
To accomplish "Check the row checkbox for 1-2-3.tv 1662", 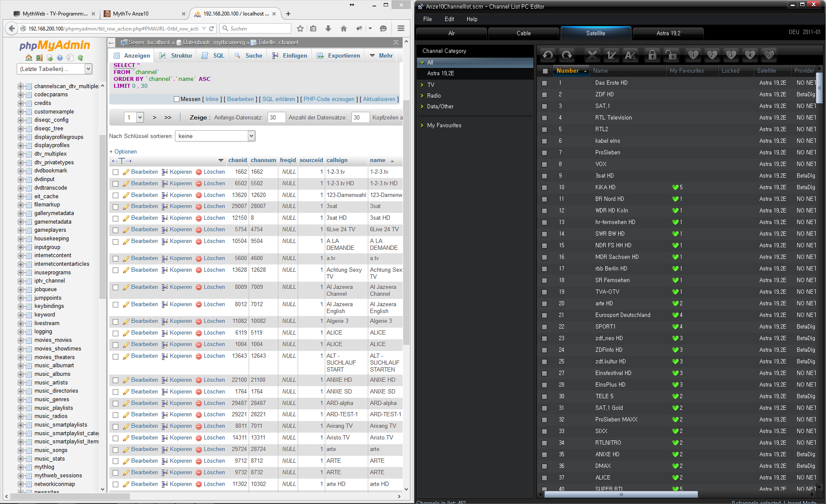I will tap(115, 172).
